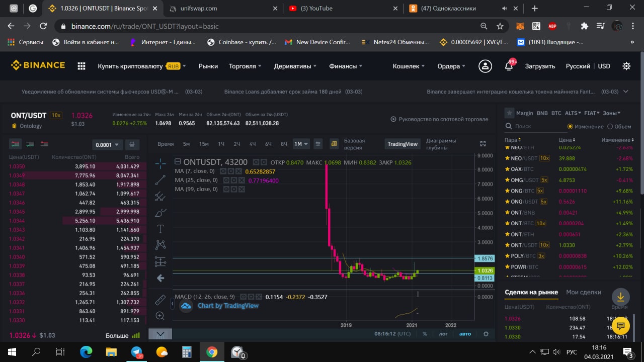Select the Объем radio button
This screenshot has height=362, width=644.
[610, 127]
